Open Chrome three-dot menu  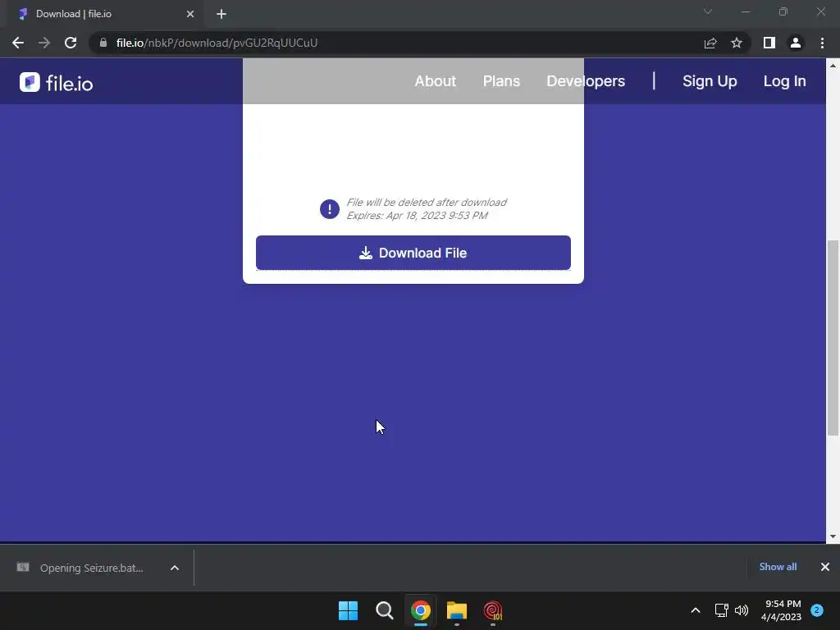coord(822,43)
